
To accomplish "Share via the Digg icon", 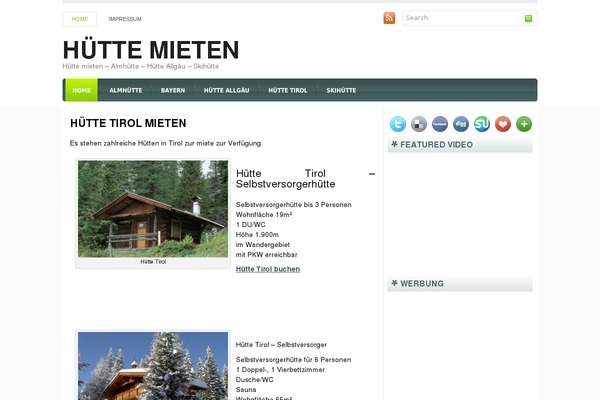I will pos(461,124).
